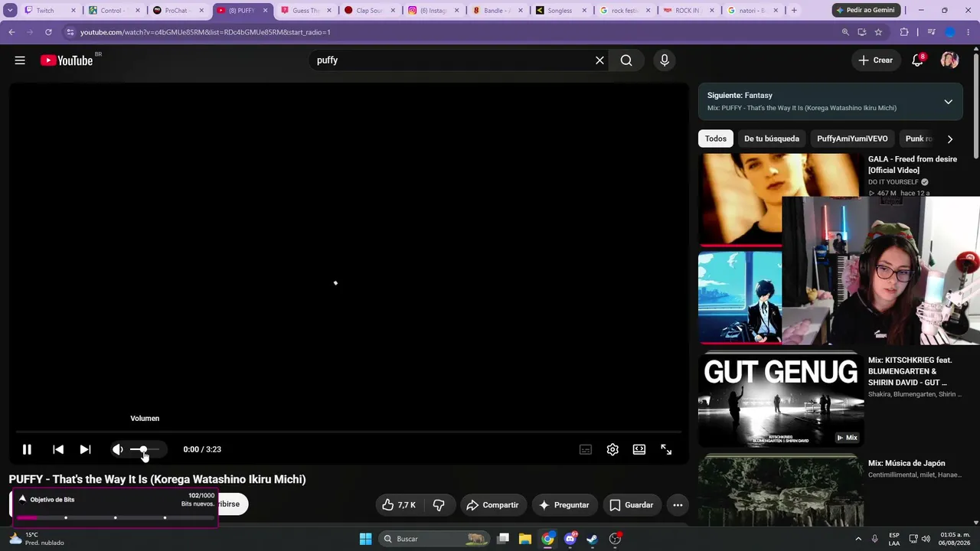The image size is (980, 551).
Task: Click the Compartir share button
Action: pos(492,505)
